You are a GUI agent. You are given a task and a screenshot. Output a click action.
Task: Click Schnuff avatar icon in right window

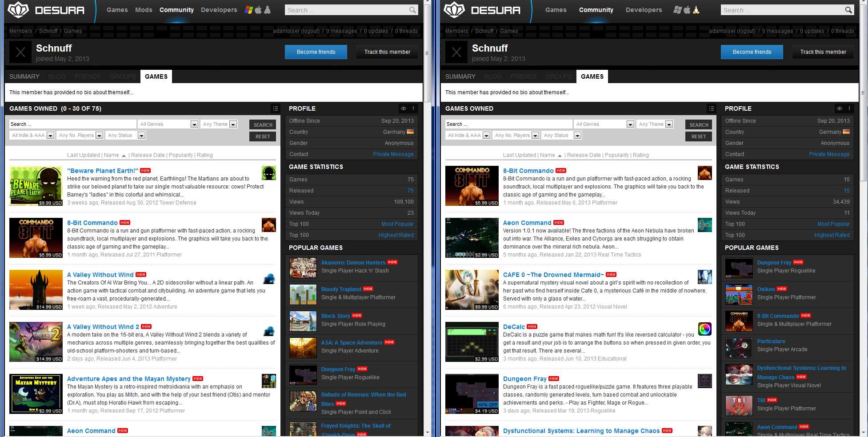pos(456,52)
